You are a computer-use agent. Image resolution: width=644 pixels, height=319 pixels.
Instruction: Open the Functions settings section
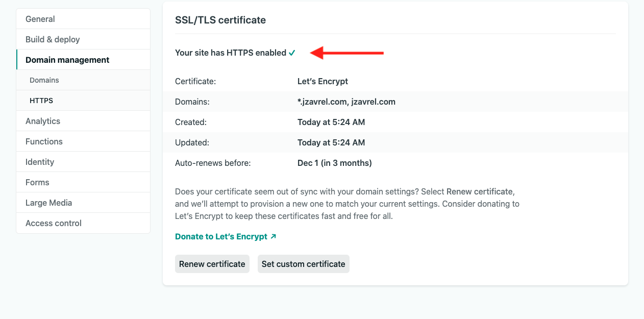pos(83,141)
